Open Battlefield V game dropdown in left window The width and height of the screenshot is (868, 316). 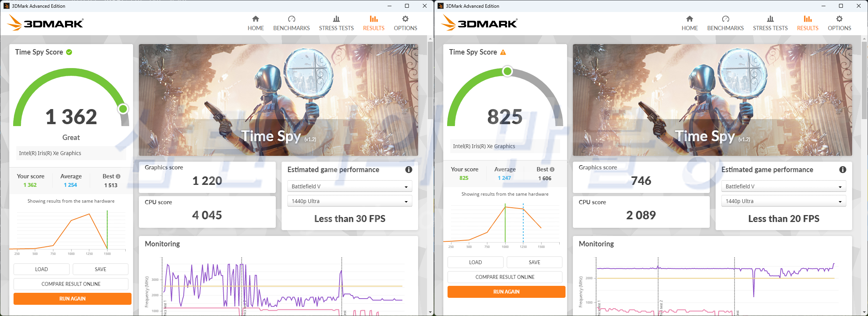pos(350,186)
